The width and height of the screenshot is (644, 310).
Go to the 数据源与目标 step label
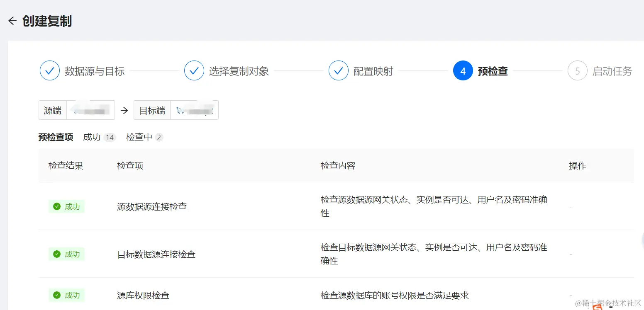95,71
